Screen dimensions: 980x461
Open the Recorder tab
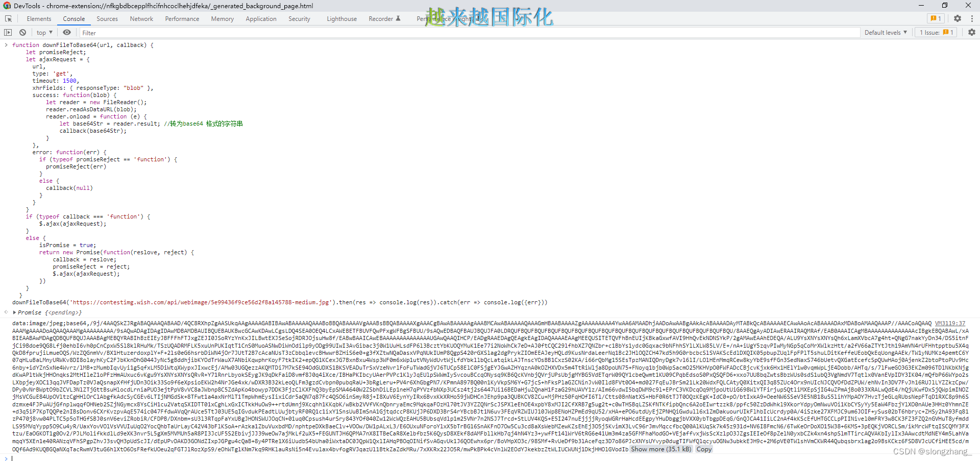pos(384,18)
